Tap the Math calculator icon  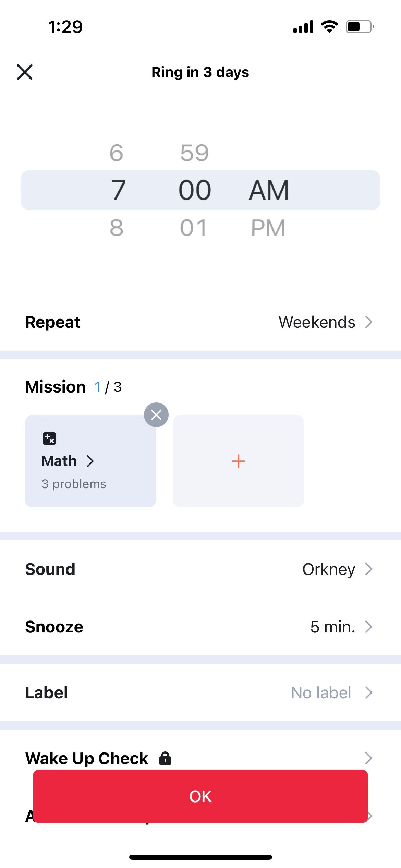49,438
